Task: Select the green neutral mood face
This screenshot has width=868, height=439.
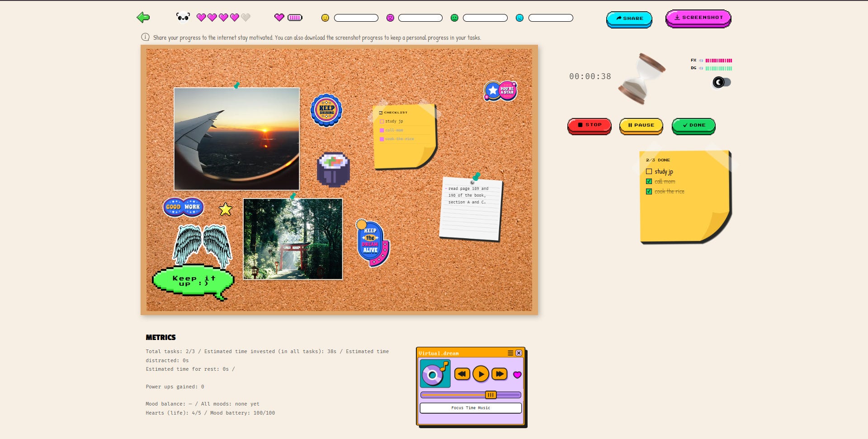Action: point(454,18)
